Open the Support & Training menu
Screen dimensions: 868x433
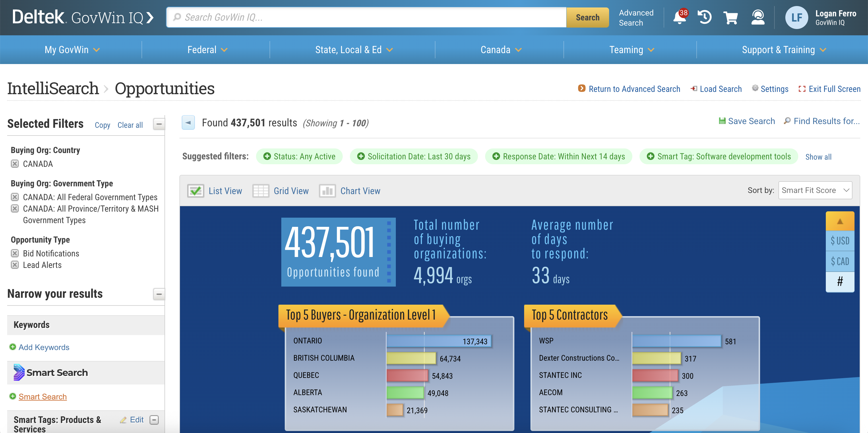(x=784, y=50)
